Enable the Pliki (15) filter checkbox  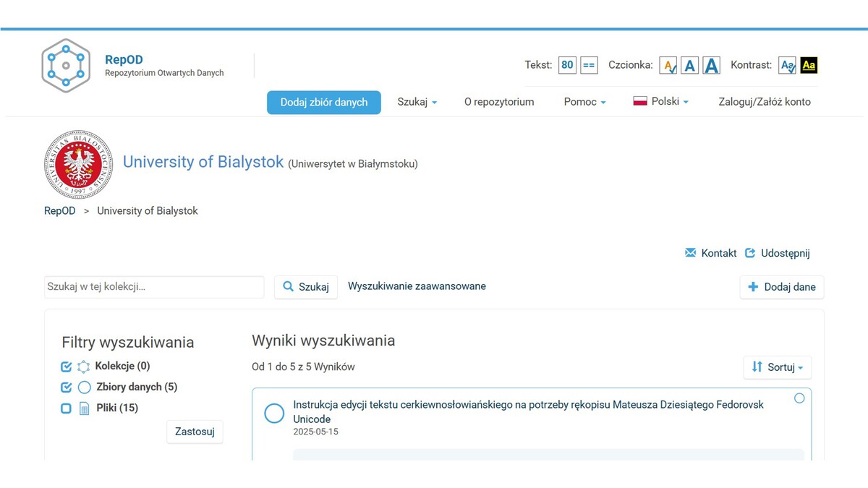pyautogui.click(x=67, y=408)
